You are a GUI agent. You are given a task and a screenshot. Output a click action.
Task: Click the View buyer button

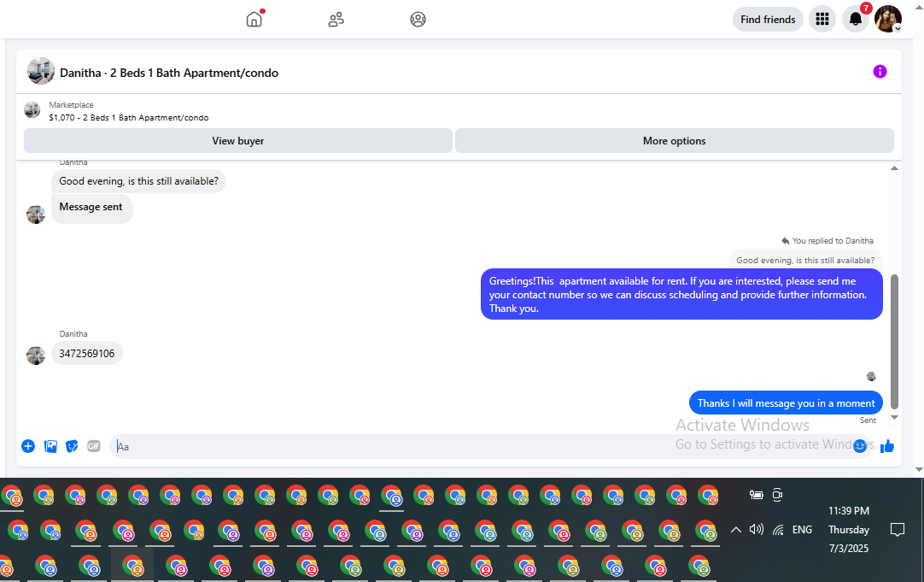(238, 141)
